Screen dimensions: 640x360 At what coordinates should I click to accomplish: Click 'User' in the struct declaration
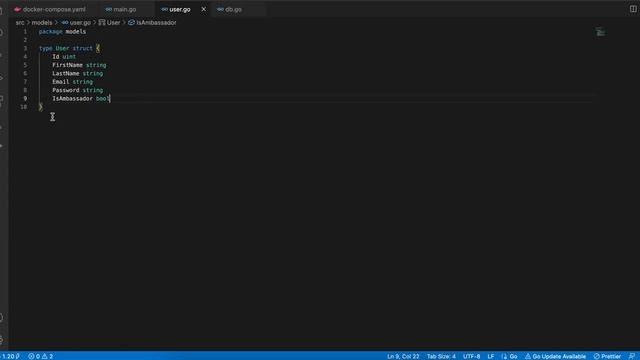[62, 48]
